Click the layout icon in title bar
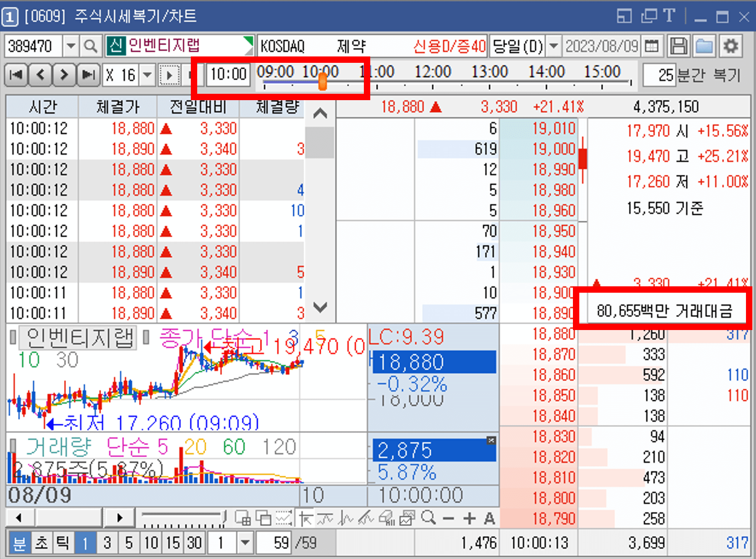Viewport: 756px width, 559px height. tap(624, 16)
